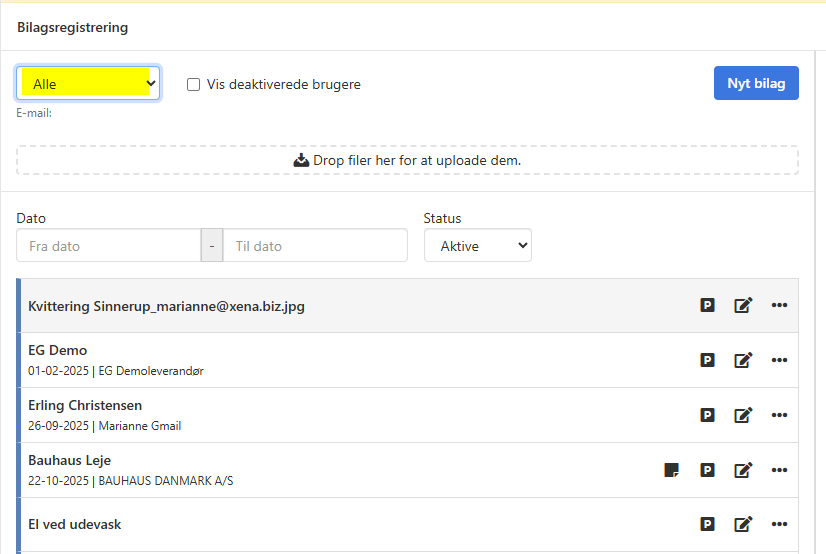This screenshot has height=554, width=826.
Task: Open the edit icon for Erling Christensen
Action: click(743, 415)
